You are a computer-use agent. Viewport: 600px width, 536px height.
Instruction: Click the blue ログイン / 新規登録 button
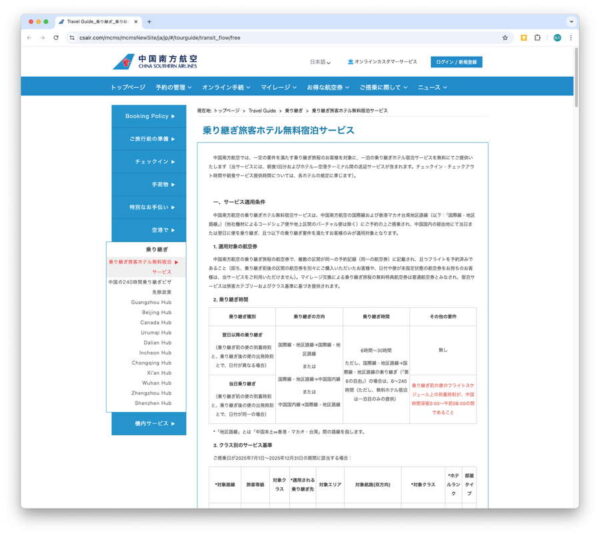pyautogui.click(x=456, y=62)
